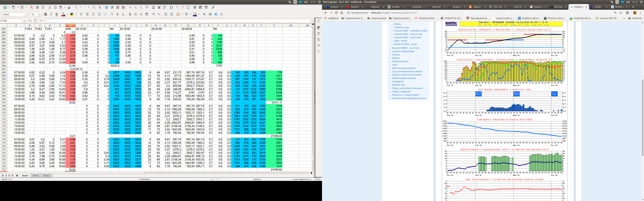This screenshot has height=201, width=644.
Task: Click the AutoFilter funnel icon
Action: click(x=147, y=8)
